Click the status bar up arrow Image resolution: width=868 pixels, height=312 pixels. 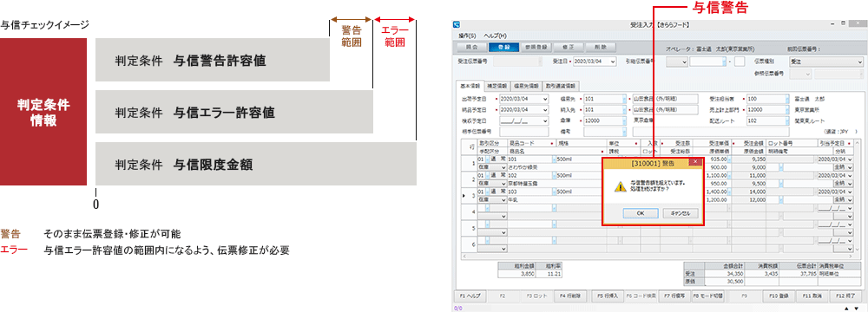[846, 308]
